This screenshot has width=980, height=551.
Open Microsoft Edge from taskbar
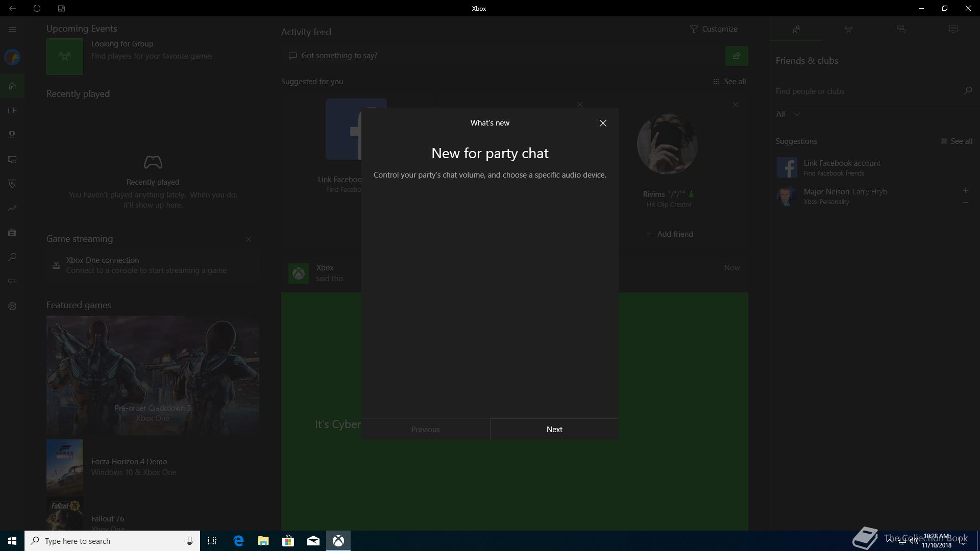tap(238, 541)
